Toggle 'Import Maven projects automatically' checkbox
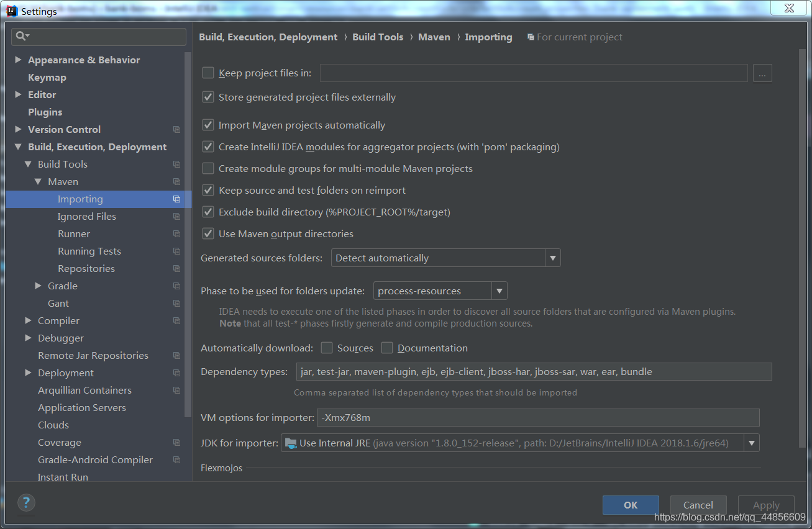Image resolution: width=812 pixels, height=529 pixels. coord(208,125)
